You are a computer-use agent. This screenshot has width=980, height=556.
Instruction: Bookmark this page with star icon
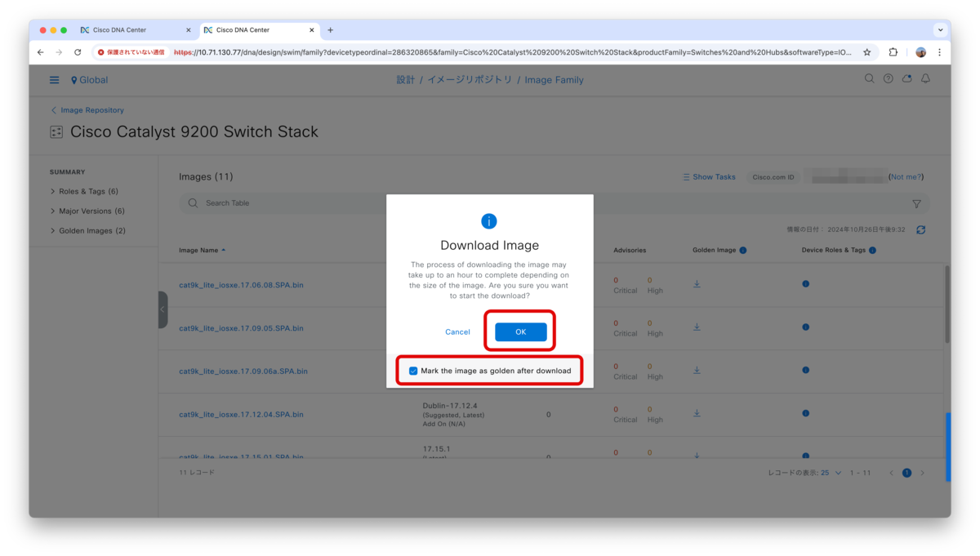click(866, 52)
